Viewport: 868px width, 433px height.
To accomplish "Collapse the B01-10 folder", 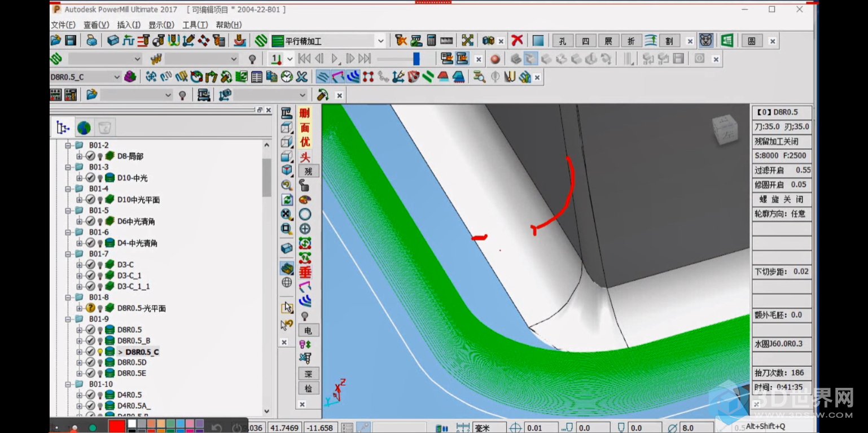I will click(x=68, y=384).
